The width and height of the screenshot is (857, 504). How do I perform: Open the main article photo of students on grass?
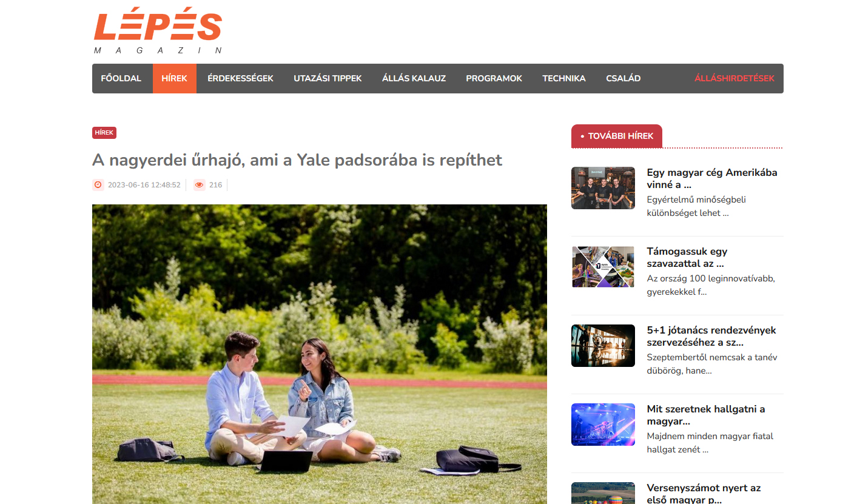click(320, 354)
